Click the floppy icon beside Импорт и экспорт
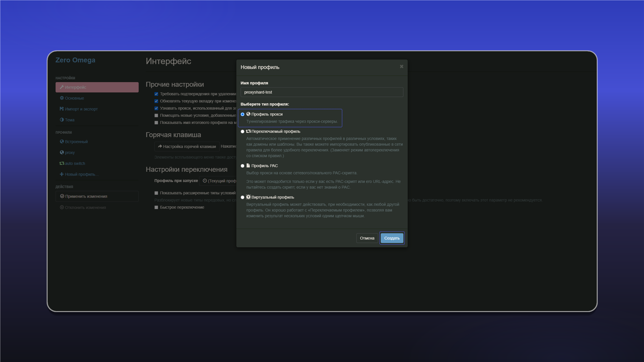This screenshot has width=644, height=362. (x=62, y=109)
